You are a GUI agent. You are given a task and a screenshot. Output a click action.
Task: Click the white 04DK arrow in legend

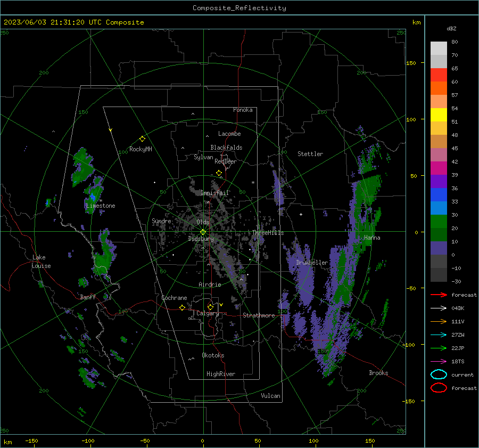[x=439, y=308]
